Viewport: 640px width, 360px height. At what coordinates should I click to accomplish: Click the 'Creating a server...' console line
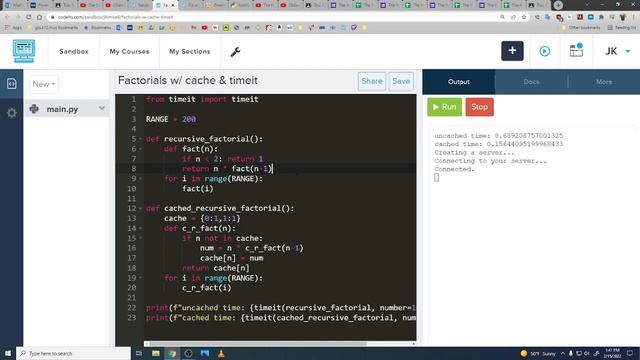point(474,153)
